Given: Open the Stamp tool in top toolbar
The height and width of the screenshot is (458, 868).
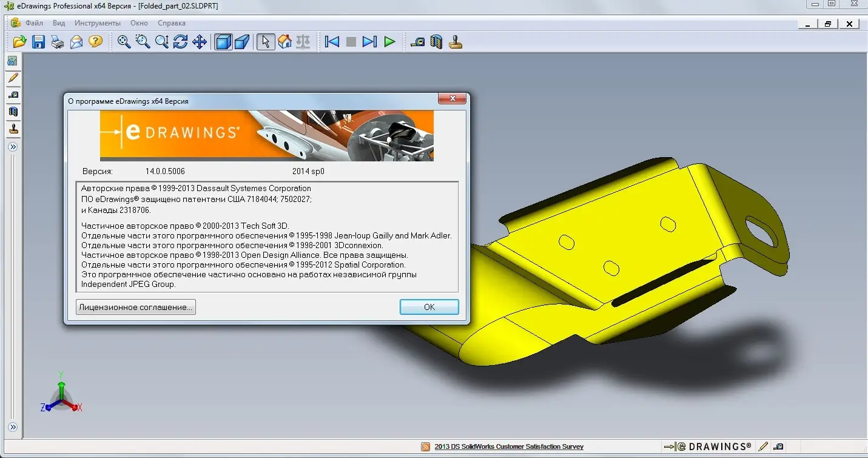Looking at the screenshot, I should coord(456,42).
